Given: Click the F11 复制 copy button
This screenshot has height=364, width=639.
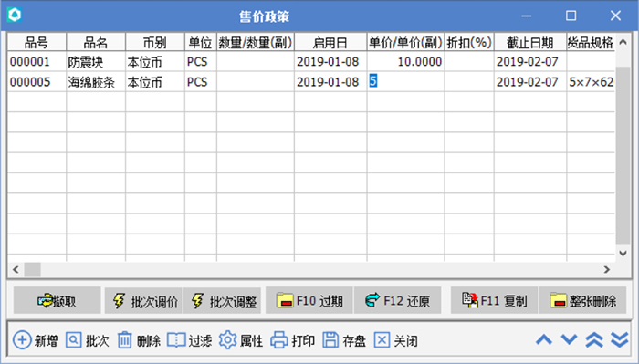Looking at the screenshot, I should 494,300.
